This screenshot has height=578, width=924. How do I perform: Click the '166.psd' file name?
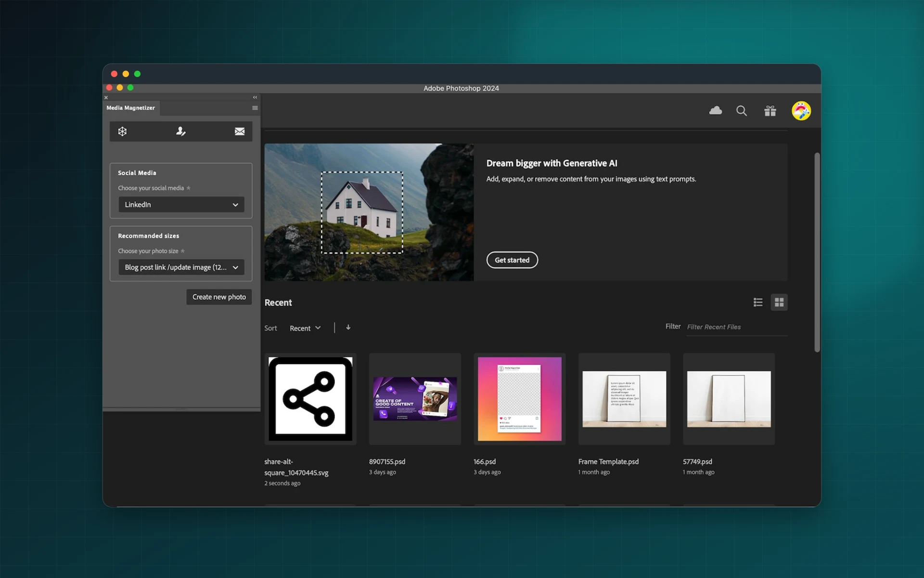click(x=485, y=461)
